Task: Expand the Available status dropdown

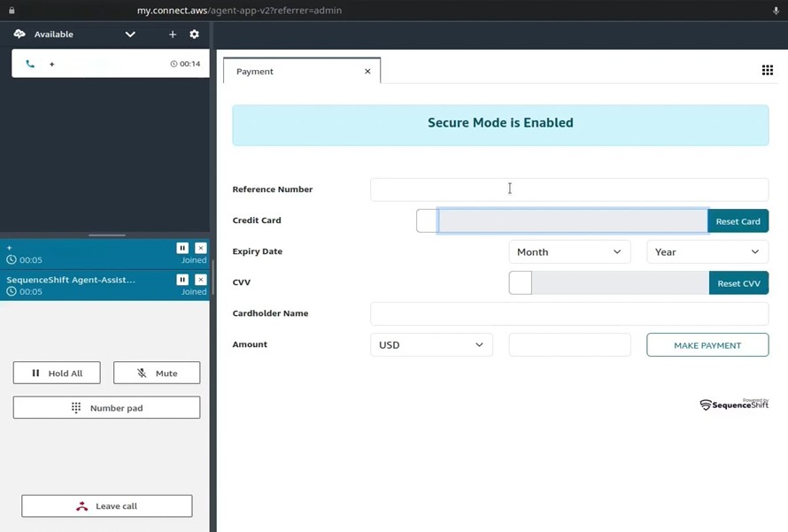Action: [x=130, y=35]
